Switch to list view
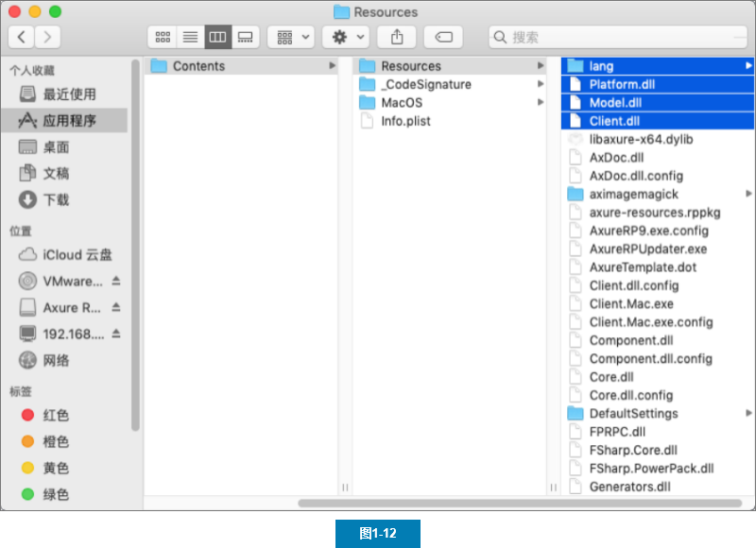The height and width of the screenshot is (548, 756). [191, 37]
